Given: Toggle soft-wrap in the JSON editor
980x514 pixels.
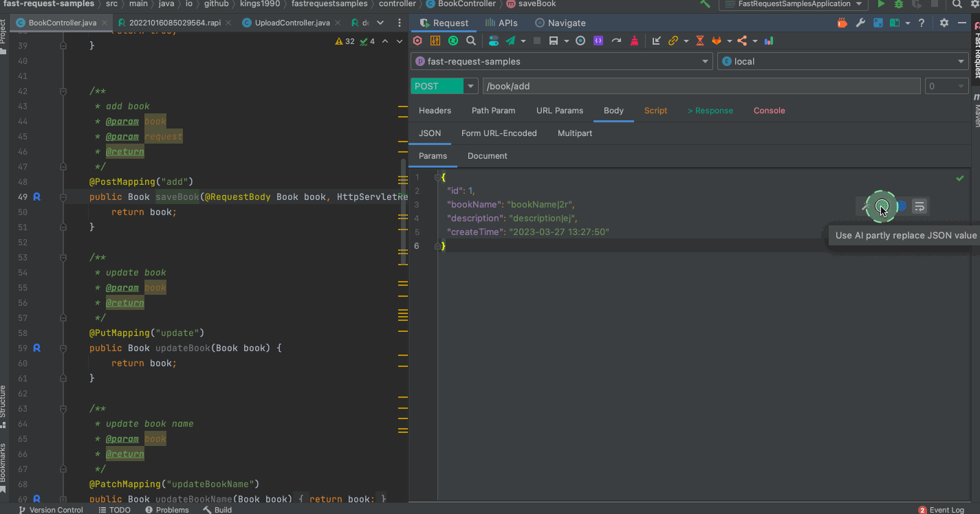Looking at the screenshot, I should point(919,205).
